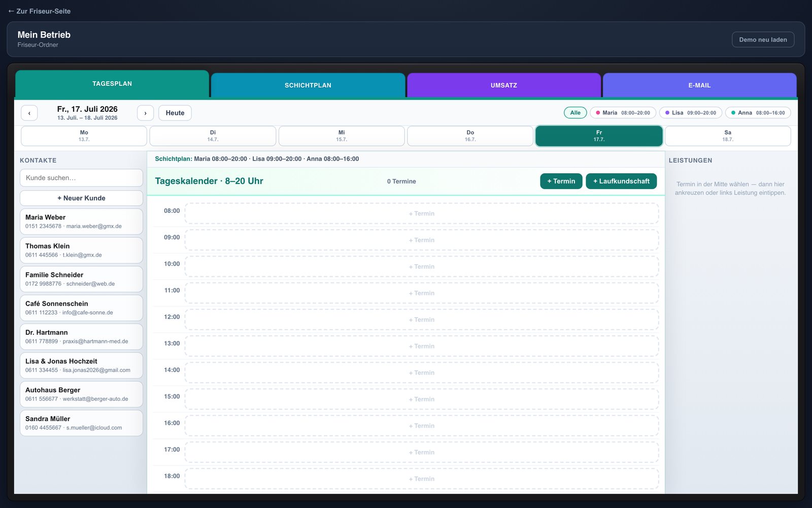This screenshot has width=812, height=508.
Task: Click the Mein Betrieb title
Action: 44,35
